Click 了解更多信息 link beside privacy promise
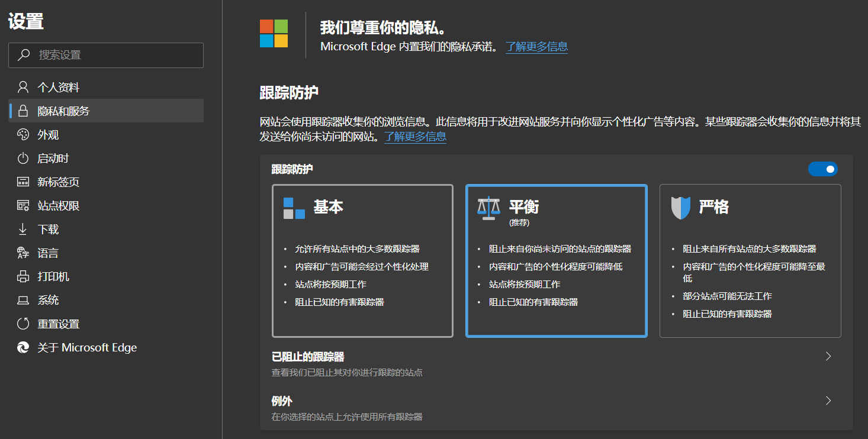 point(537,47)
